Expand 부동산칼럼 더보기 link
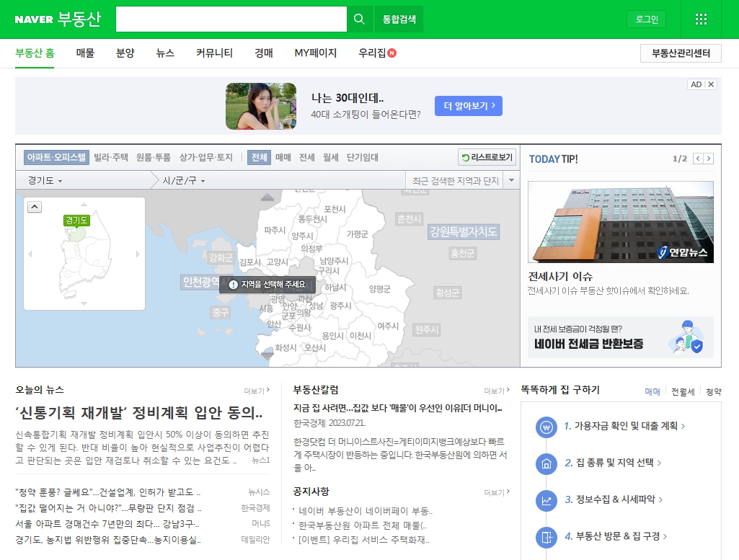Screen dimensions: 739x560 tap(497, 391)
